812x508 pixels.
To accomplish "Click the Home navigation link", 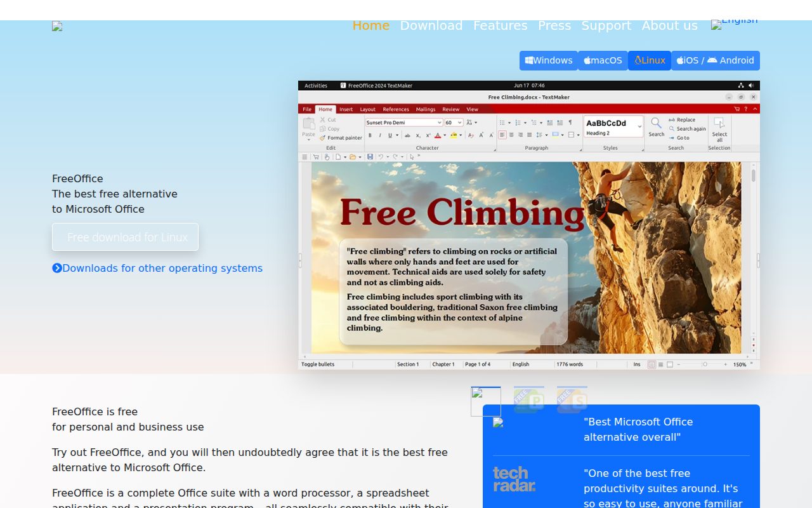I will 370,25.
